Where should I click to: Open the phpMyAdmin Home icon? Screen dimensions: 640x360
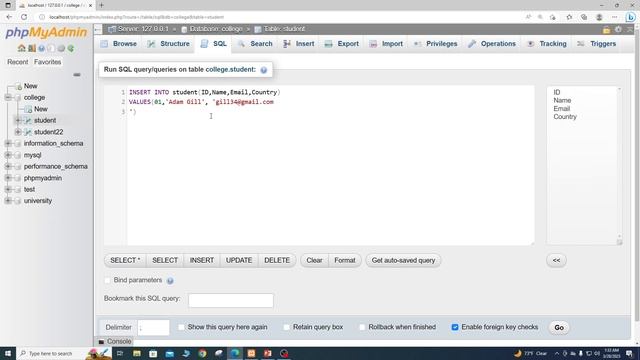(22, 48)
